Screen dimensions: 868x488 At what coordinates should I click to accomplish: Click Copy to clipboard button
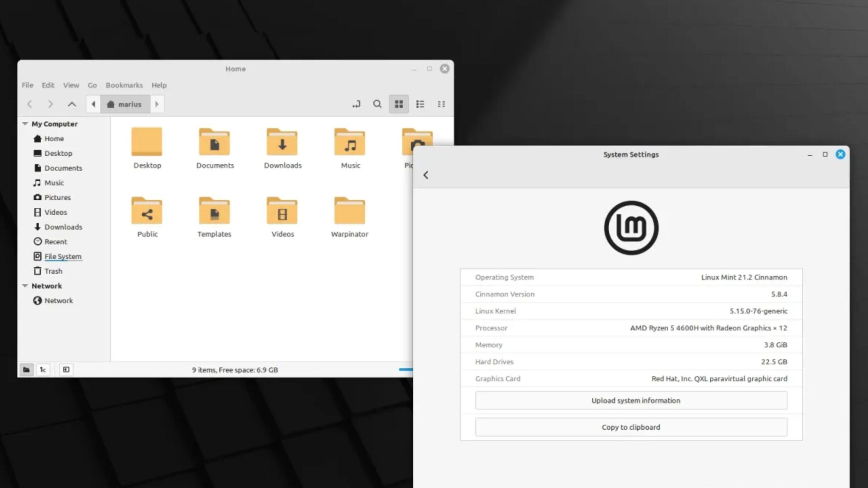[x=631, y=427]
